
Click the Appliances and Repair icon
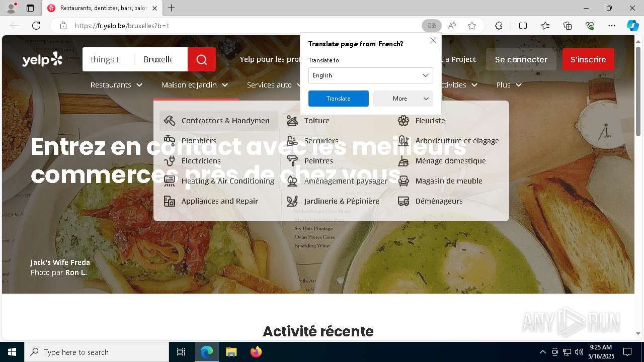click(x=170, y=201)
